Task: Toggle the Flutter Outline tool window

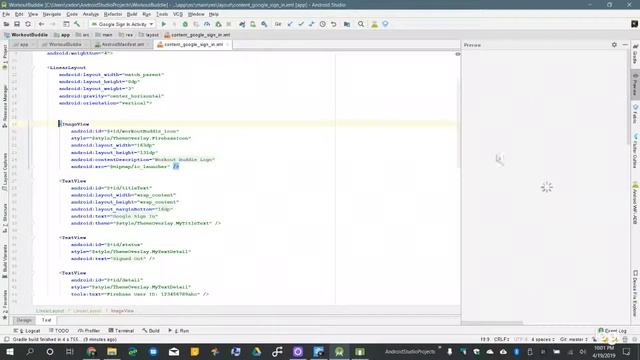Action: [635, 150]
